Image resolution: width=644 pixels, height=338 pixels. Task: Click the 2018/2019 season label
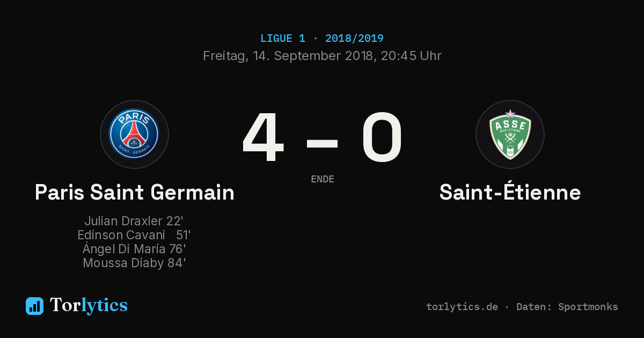[x=354, y=39]
